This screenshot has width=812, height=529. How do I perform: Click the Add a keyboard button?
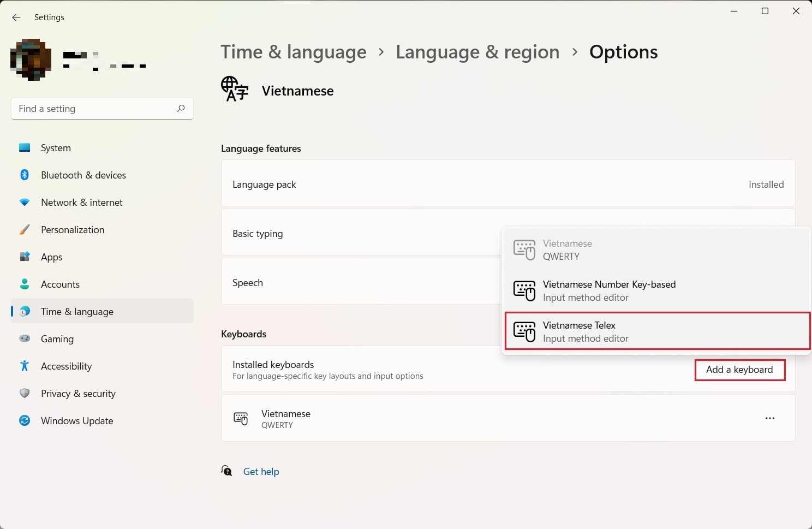click(739, 370)
